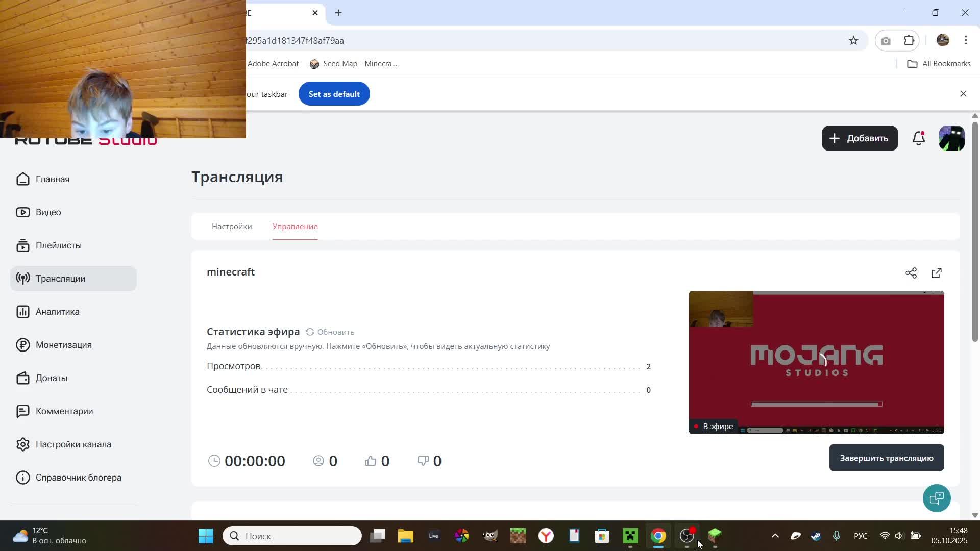Open Task View on the taskbar
This screenshot has width=980, height=551.
(x=378, y=536)
